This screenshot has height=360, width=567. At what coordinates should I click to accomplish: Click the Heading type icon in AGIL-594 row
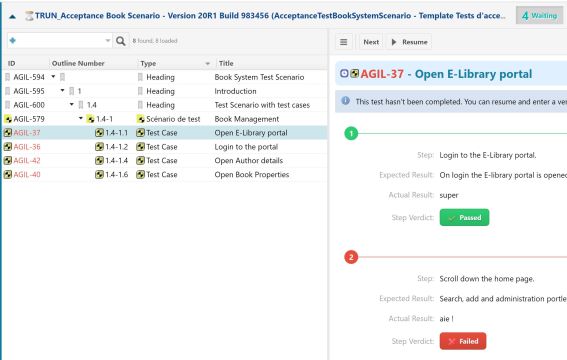[140, 77]
